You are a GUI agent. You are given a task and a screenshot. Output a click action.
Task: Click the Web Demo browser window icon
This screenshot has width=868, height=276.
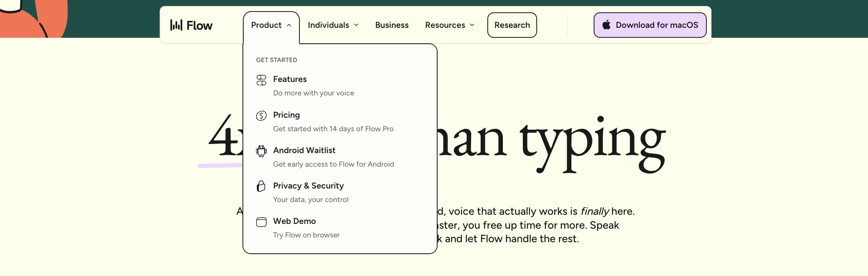point(261,222)
